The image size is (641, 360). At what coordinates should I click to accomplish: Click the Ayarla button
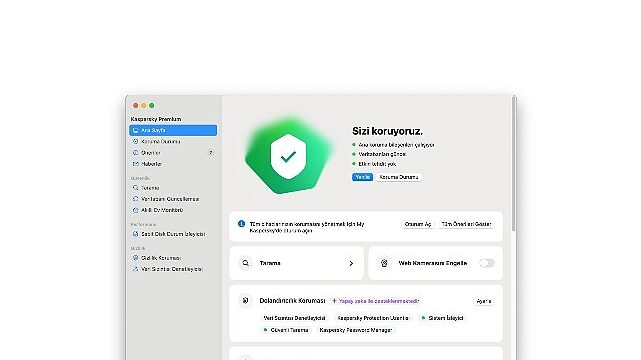point(484,301)
